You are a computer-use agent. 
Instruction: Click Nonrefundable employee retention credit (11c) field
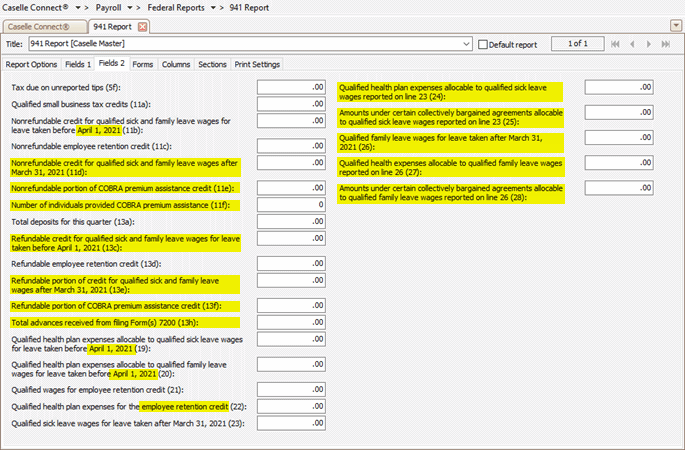tap(291, 146)
